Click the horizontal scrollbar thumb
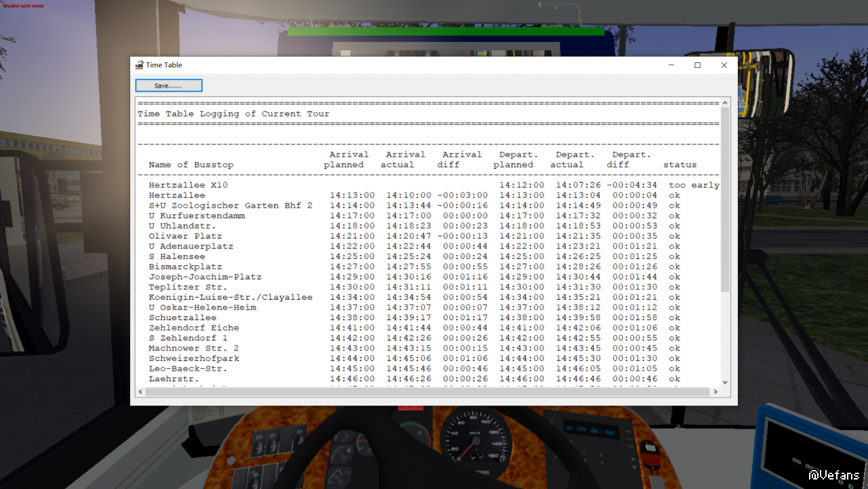 click(427, 392)
